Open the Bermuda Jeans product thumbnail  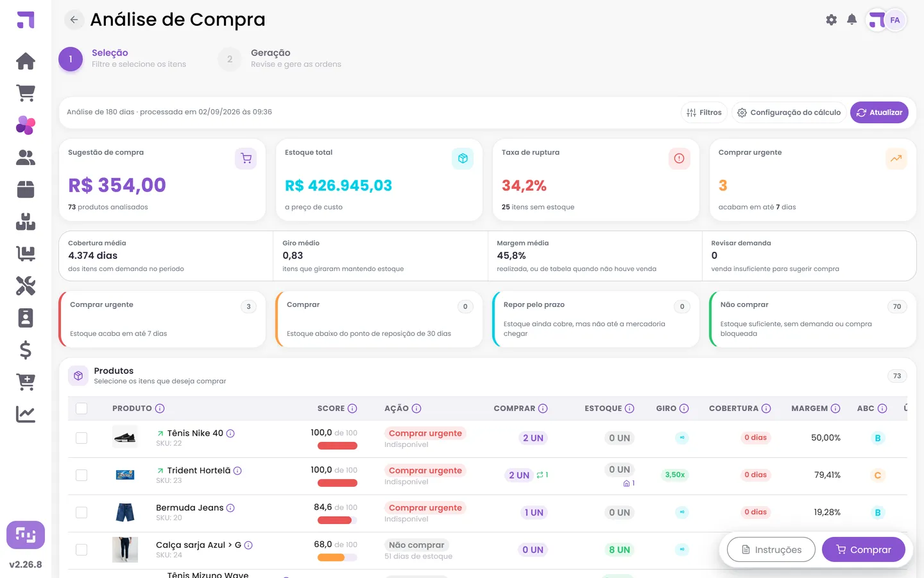(x=124, y=512)
